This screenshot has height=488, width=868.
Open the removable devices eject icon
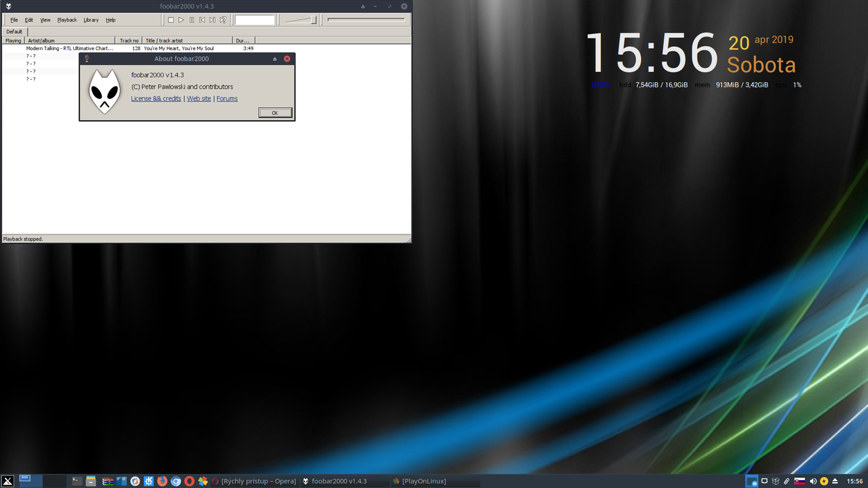click(835, 481)
